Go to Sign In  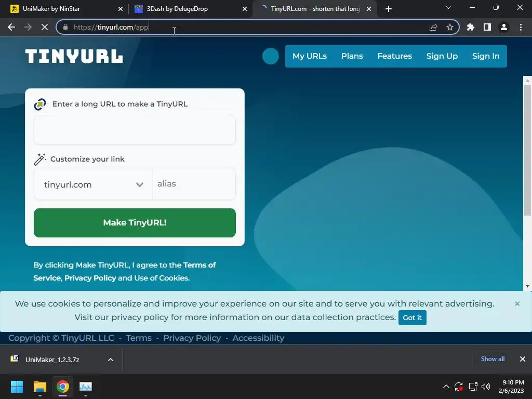(x=486, y=56)
